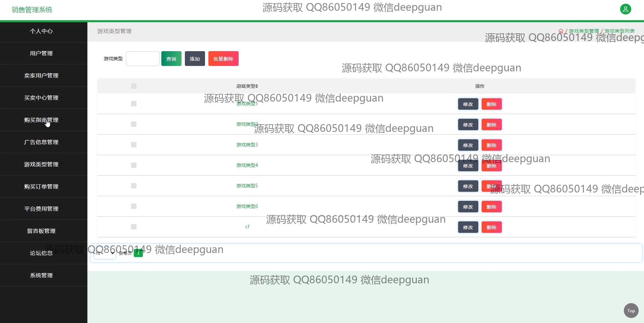
Task: Open 游戏类型管理 in sidebar
Action: (41, 164)
